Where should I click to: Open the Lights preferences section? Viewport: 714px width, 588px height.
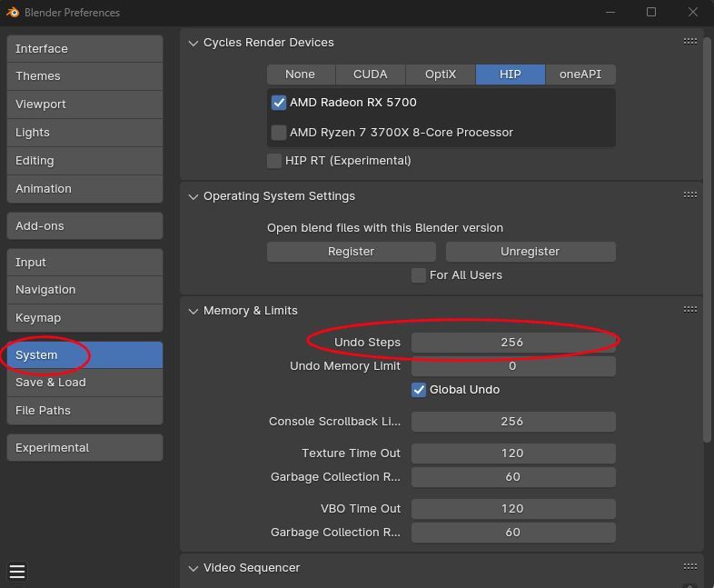pyautogui.click(x=84, y=133)
